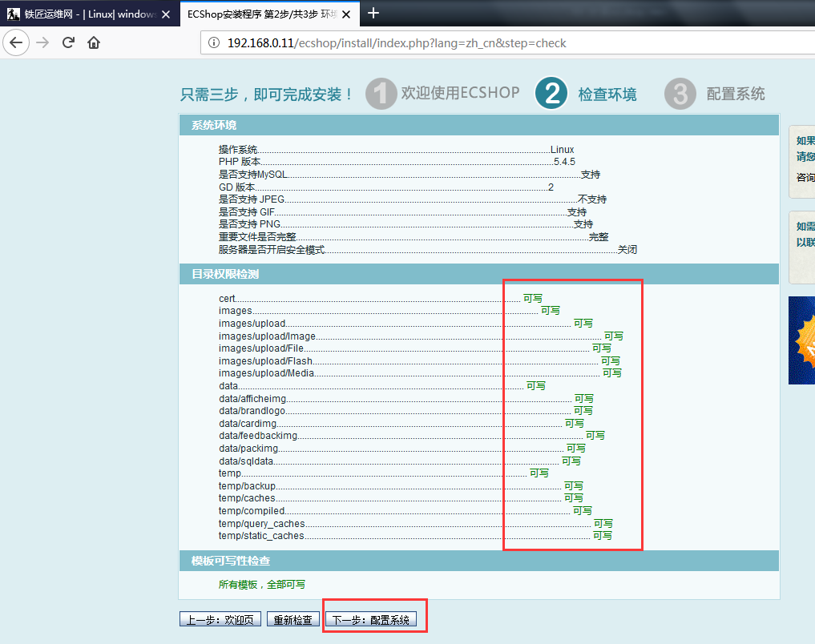
Task: Click the 不支持 value for JPEG
Action: tap(592, 199)
